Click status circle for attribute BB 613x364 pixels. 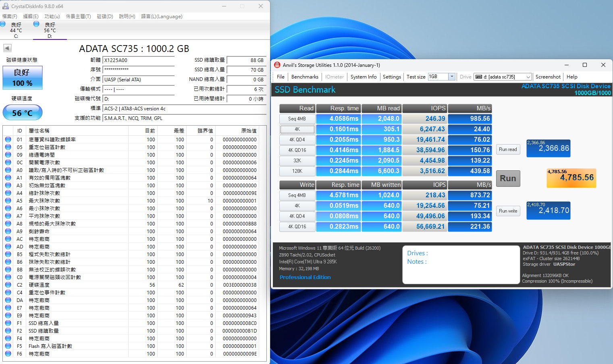click(x=8, y=269)
